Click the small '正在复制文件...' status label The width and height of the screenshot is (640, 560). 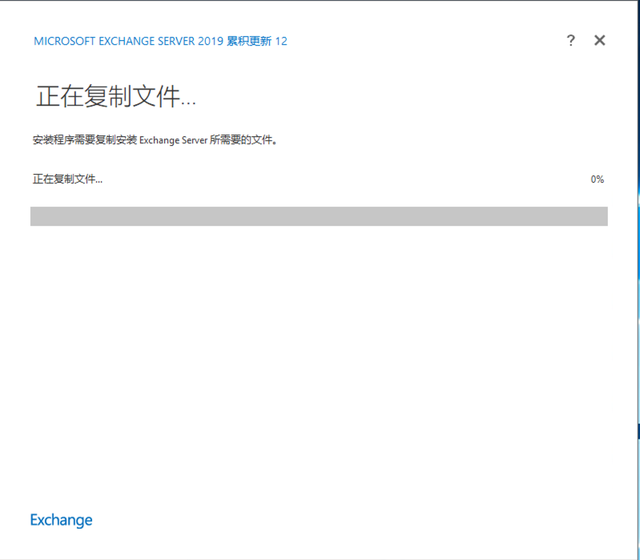click(x=68, y=179)
